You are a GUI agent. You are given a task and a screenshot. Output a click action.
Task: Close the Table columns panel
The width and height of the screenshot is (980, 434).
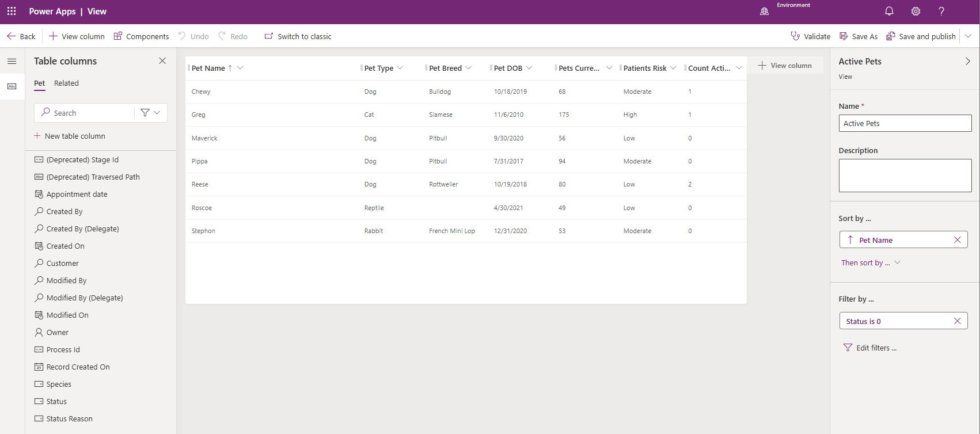162,61
